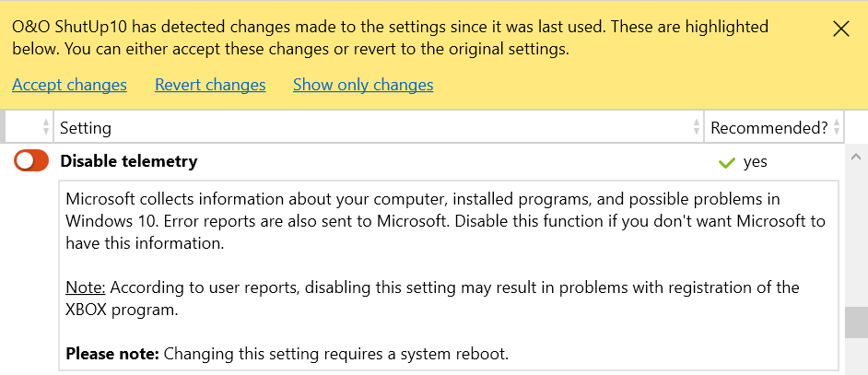Screen dimensions: 868x375
Task: Click the Recommended? column header label
Action: 768,128
